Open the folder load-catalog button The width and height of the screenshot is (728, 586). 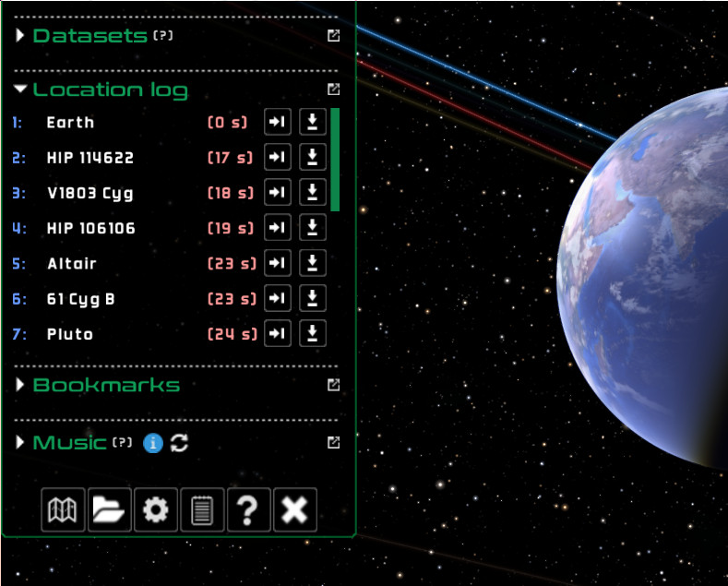(110, 509)
